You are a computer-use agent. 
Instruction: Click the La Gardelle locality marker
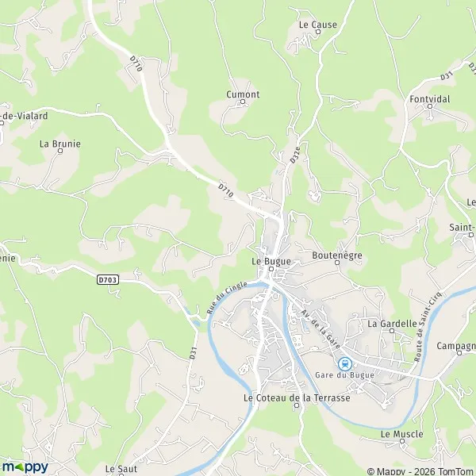coord(392,331)
